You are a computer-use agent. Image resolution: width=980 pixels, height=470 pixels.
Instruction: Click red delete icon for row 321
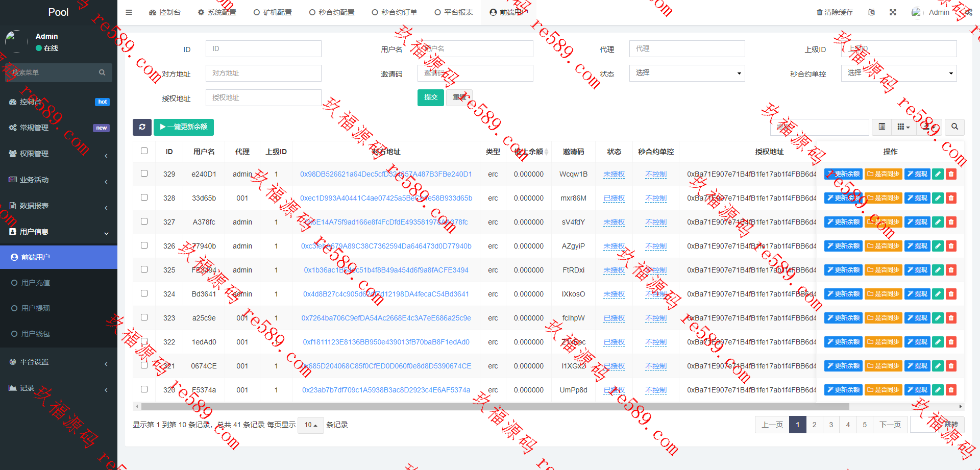(x=951, y=366)
